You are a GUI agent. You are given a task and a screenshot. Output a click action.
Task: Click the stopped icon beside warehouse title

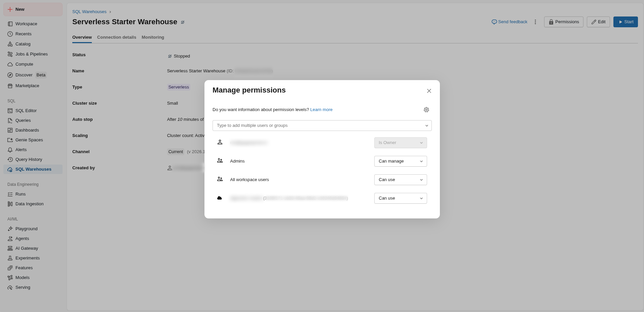tap(183, 22)
